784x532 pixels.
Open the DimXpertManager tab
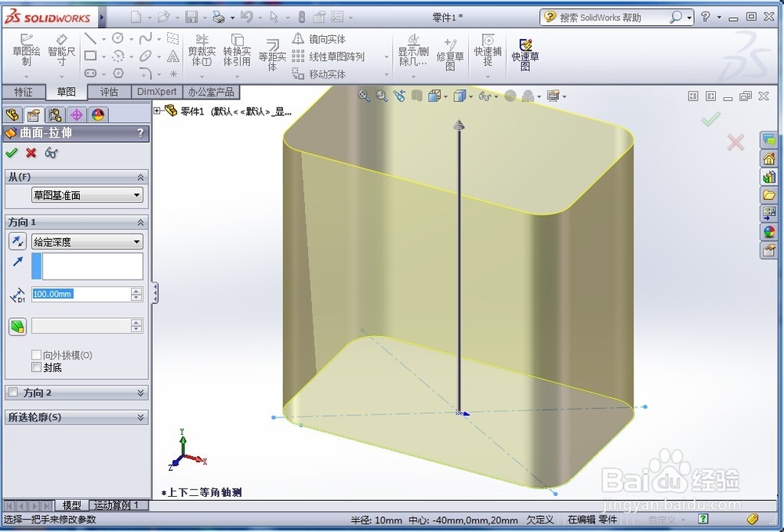click(77, 115)
